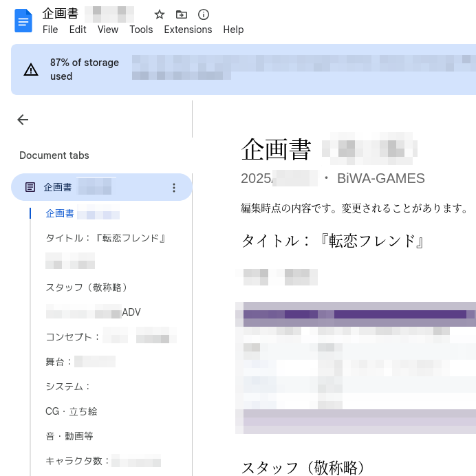Click the storage warning triangle icon
Image resolution: width=476 pixels, height=476 pixels.
click(31, 69)
